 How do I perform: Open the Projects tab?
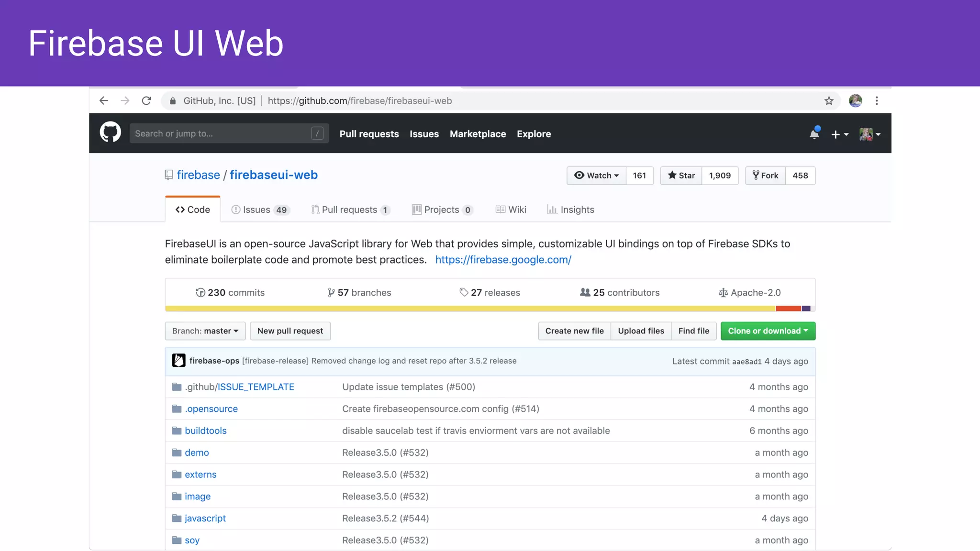(x=443, y=209)
